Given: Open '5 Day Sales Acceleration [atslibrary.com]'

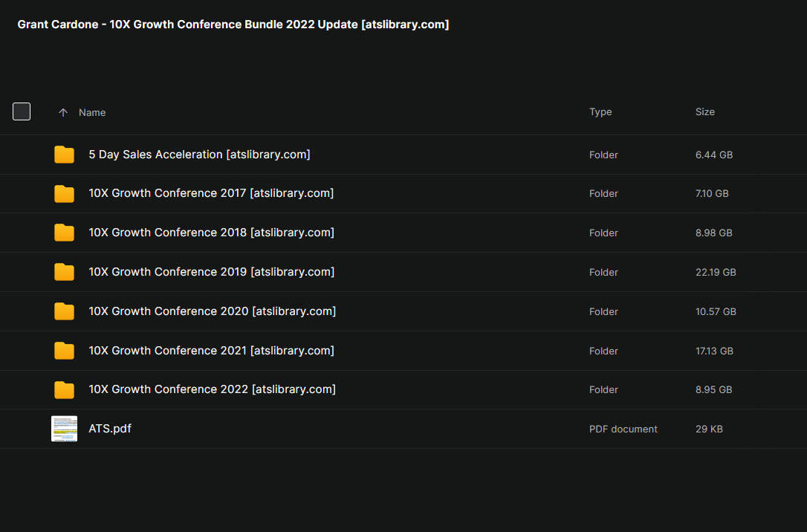Looking at the screenshot, I should click(199, 155).
